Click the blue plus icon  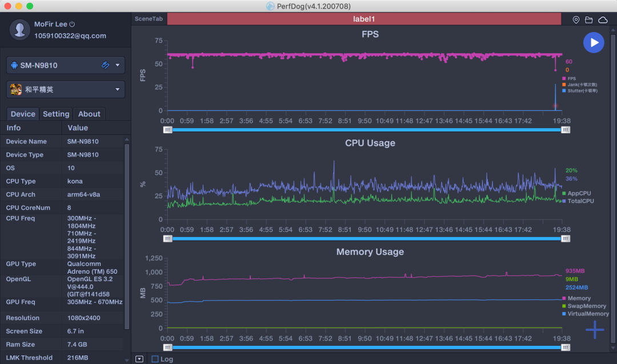[x=595, y=330]
